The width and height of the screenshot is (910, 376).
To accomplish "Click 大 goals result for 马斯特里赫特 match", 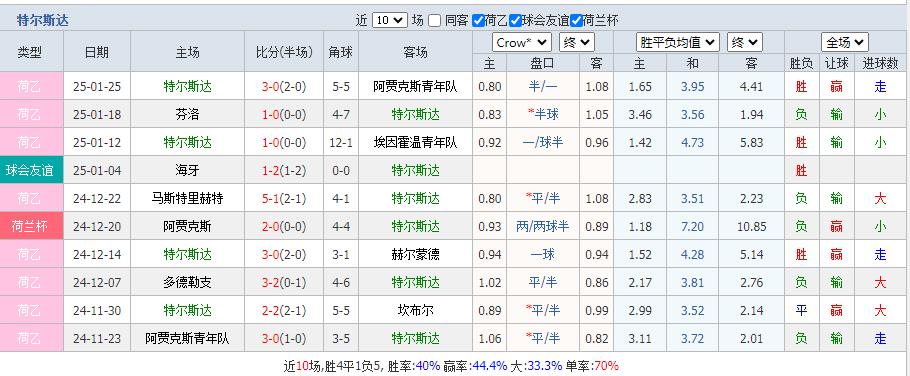I will [x=880, y=198].
